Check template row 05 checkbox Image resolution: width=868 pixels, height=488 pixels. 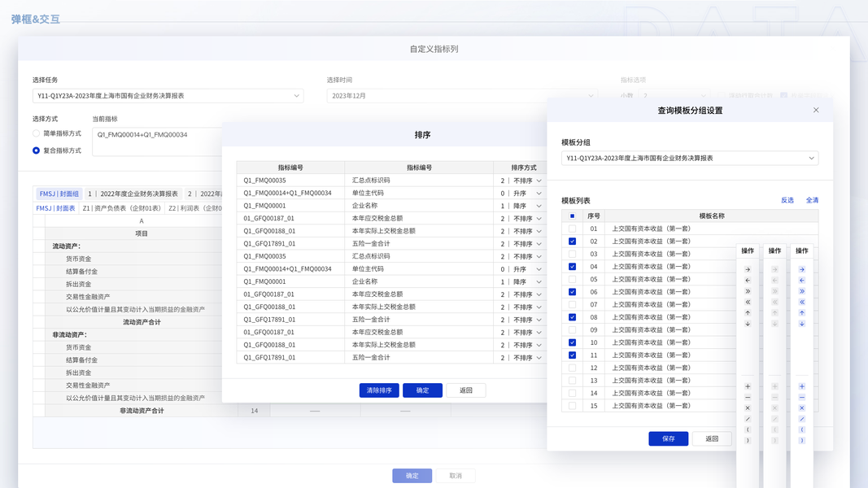[x=572, y=280]
